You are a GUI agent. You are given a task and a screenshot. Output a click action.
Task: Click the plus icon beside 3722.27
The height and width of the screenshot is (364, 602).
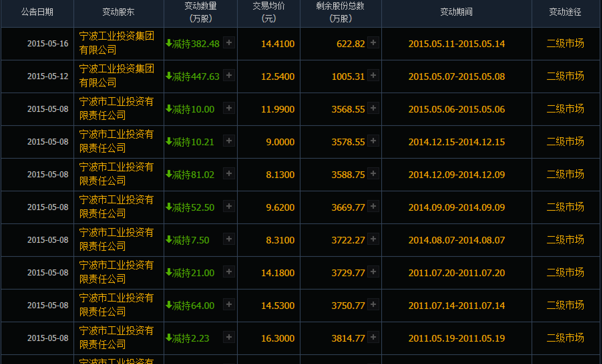coord(373,239)
